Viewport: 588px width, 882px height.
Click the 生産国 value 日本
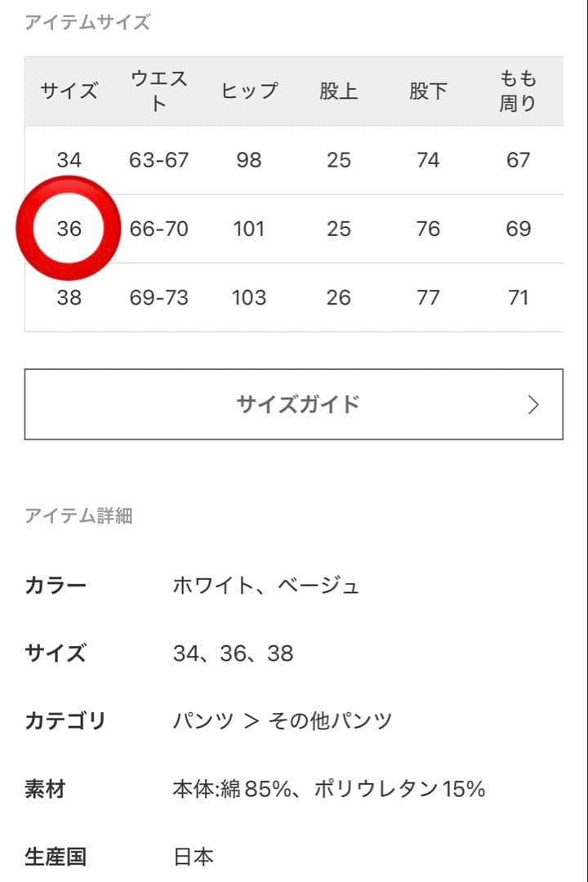[x=194, y=857]
